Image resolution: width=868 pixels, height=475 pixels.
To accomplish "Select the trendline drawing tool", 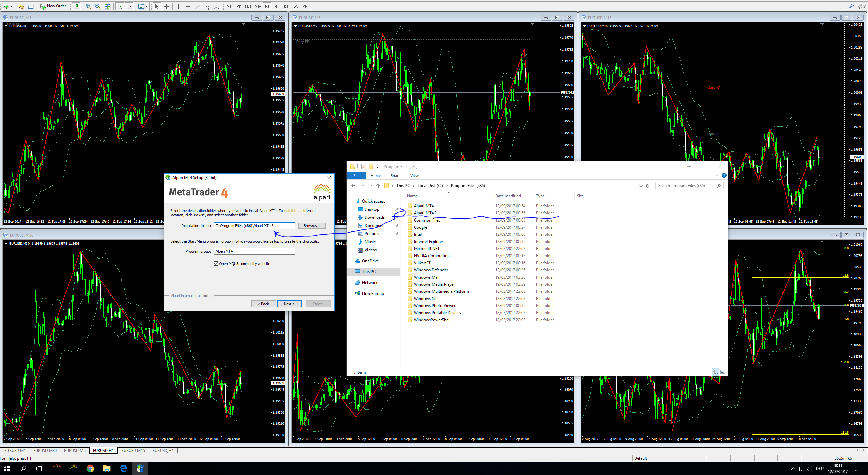I will 197,6.
